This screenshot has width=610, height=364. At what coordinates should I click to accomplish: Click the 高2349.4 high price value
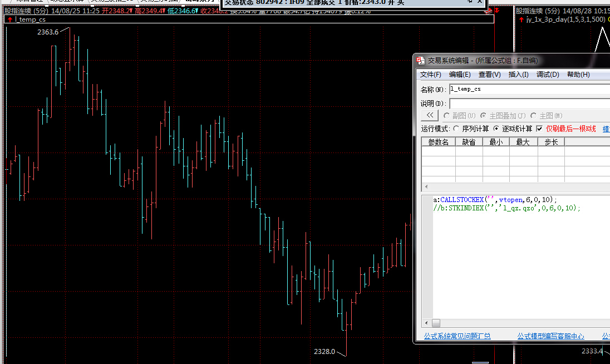150,11
